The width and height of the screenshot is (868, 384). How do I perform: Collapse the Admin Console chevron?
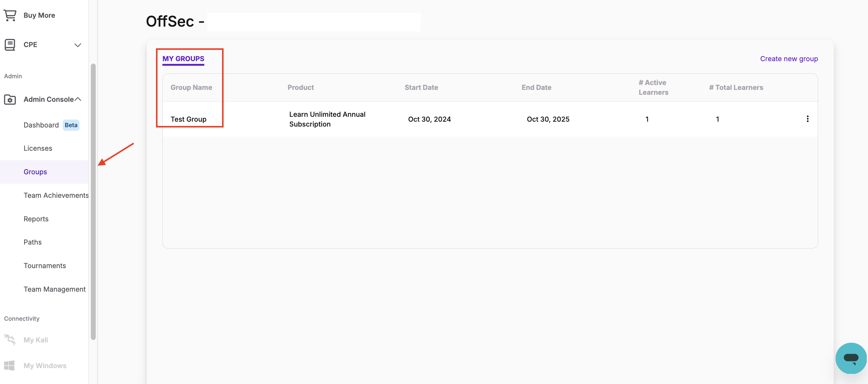pyautogui.click(x=78, y=99)
